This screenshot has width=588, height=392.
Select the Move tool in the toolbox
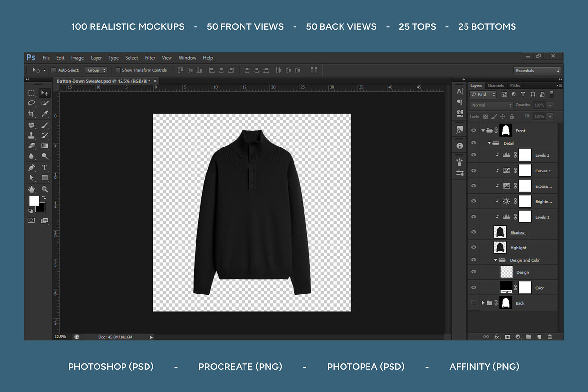45,93
